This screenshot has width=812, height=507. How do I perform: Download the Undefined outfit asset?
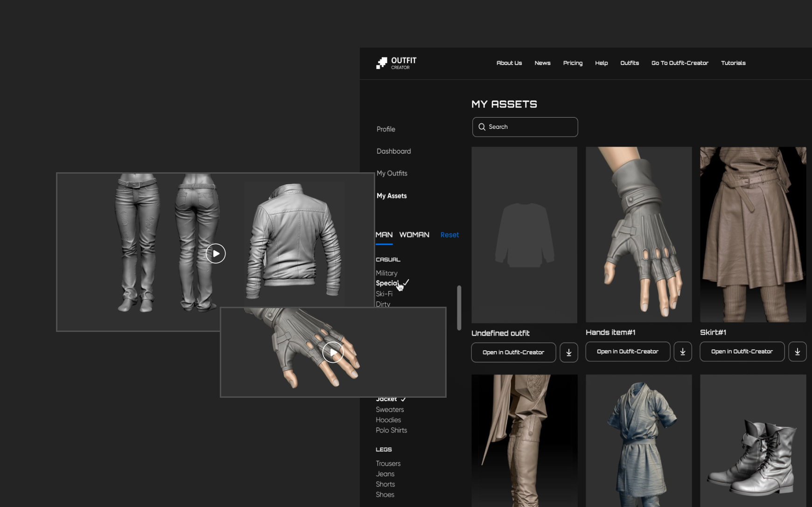[x=568, y=352]
